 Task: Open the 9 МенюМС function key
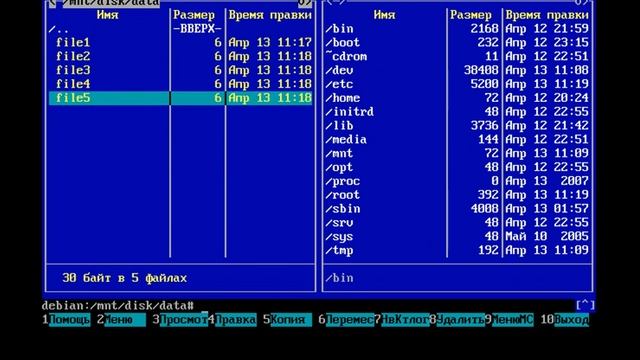click(x=509, y=320)
